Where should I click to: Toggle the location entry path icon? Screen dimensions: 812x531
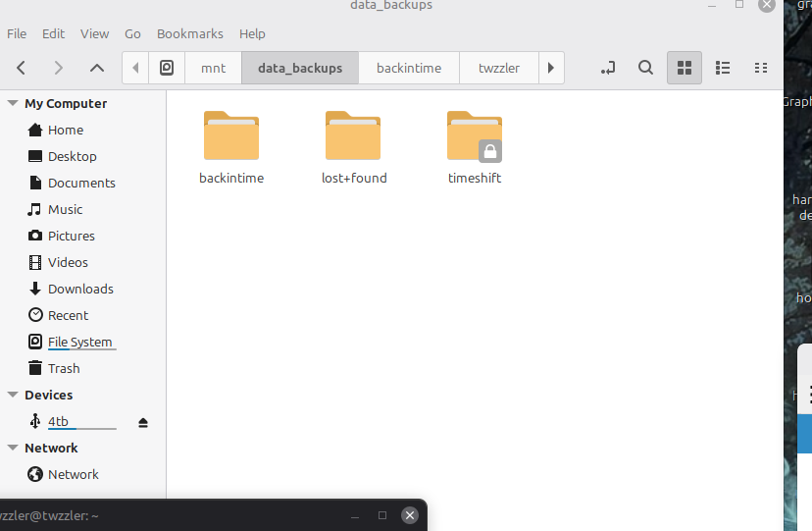click(608, 68)
